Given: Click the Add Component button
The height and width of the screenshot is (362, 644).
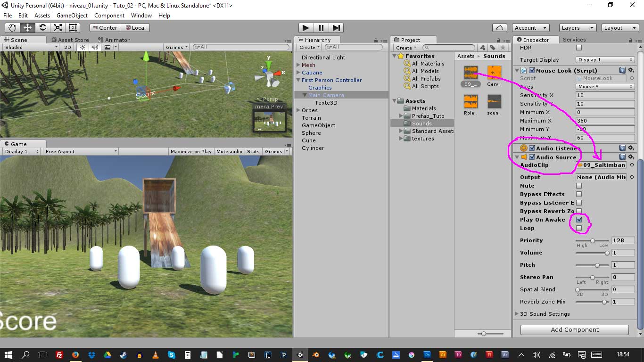Looking at the screenshot, I should pos(574,330).
